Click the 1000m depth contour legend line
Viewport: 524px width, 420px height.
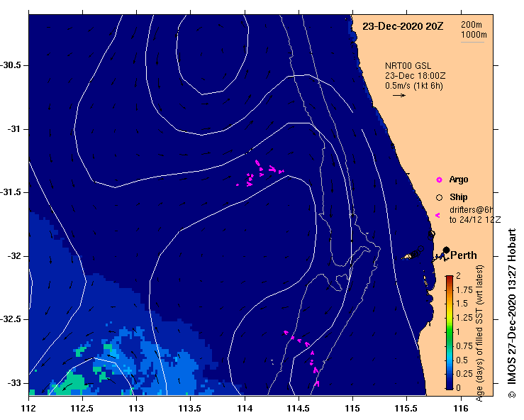tap(472, 42)
